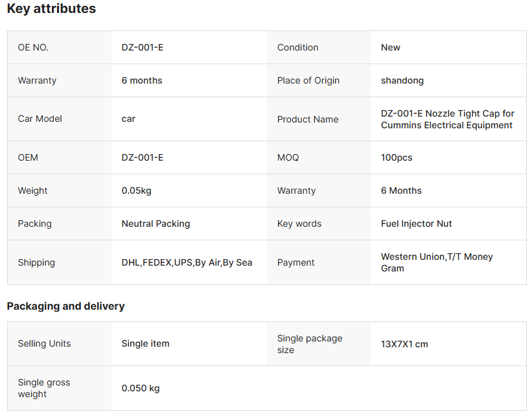Select the "New" condition value
This screenshot has height=414, width=532.
391,47
